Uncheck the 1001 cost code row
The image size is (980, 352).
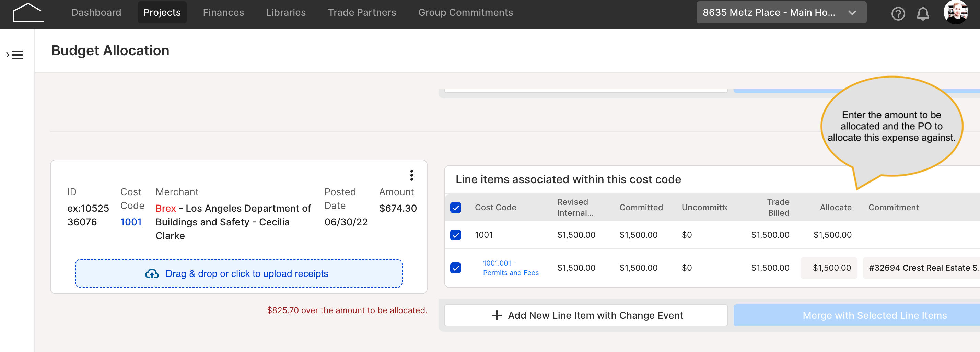[455, 235]
